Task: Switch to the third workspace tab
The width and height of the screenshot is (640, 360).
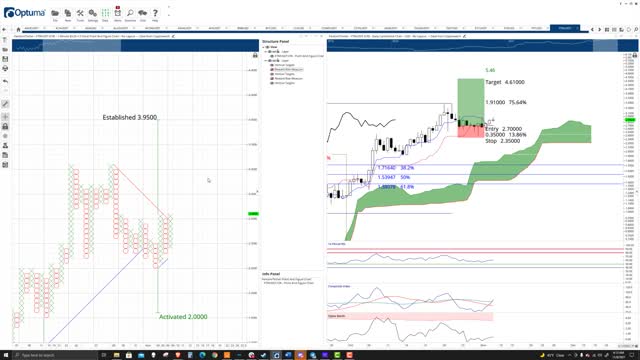Action: pos(91,28)
